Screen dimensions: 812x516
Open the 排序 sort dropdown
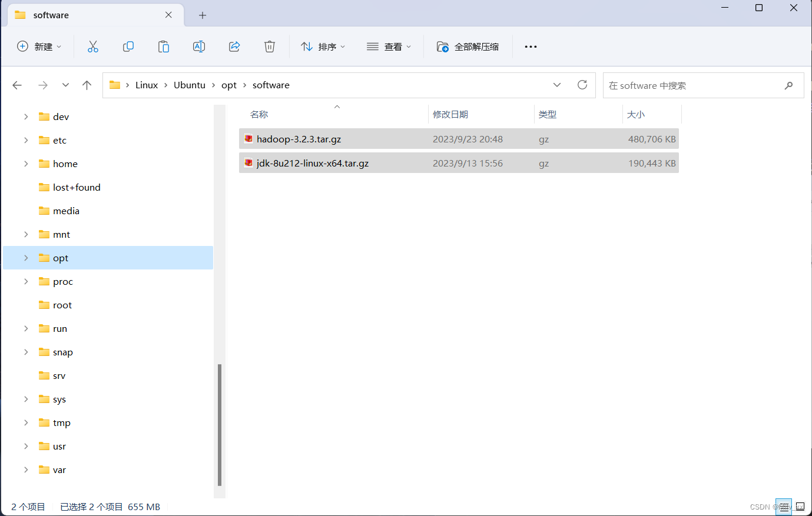[x=323, y=46]
